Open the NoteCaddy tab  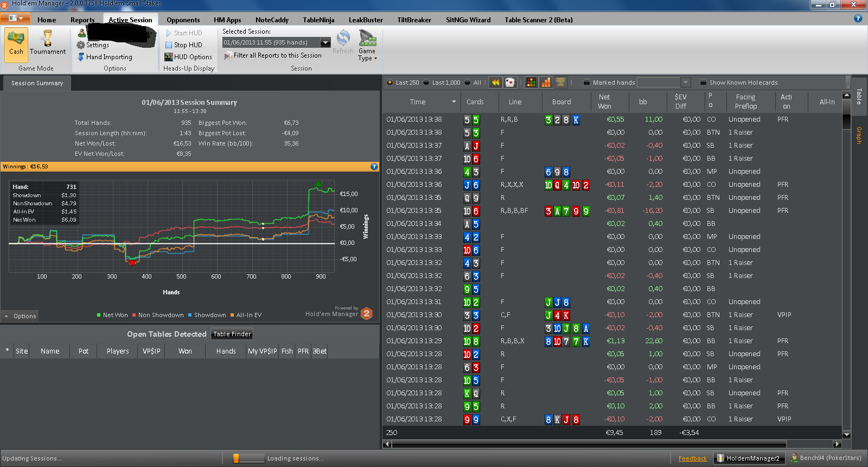click(x=272, y=20)
